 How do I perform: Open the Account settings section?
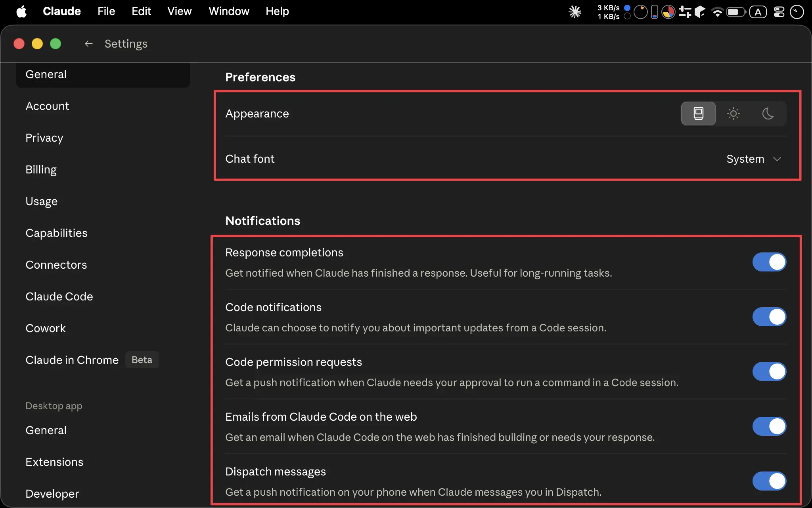(103, 106)
